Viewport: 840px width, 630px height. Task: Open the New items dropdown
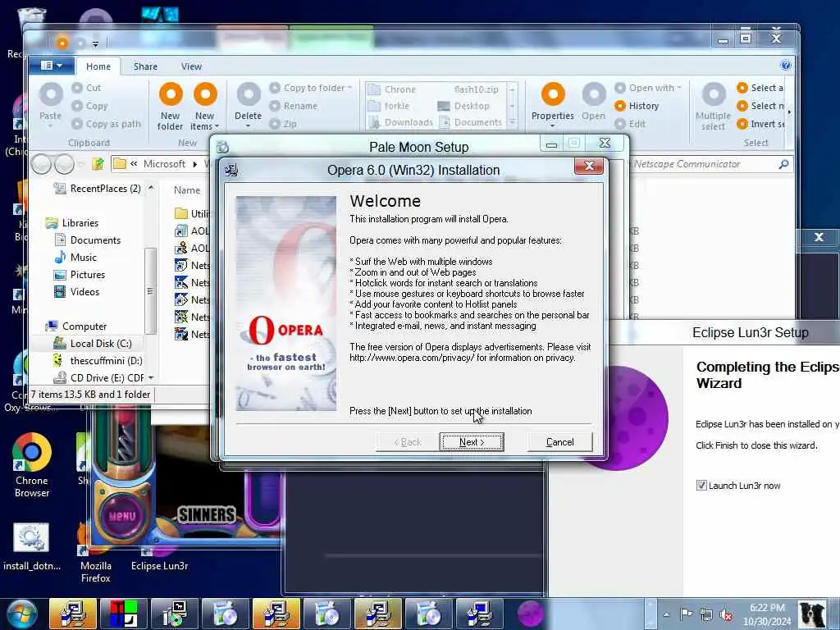tap(204, 106)
